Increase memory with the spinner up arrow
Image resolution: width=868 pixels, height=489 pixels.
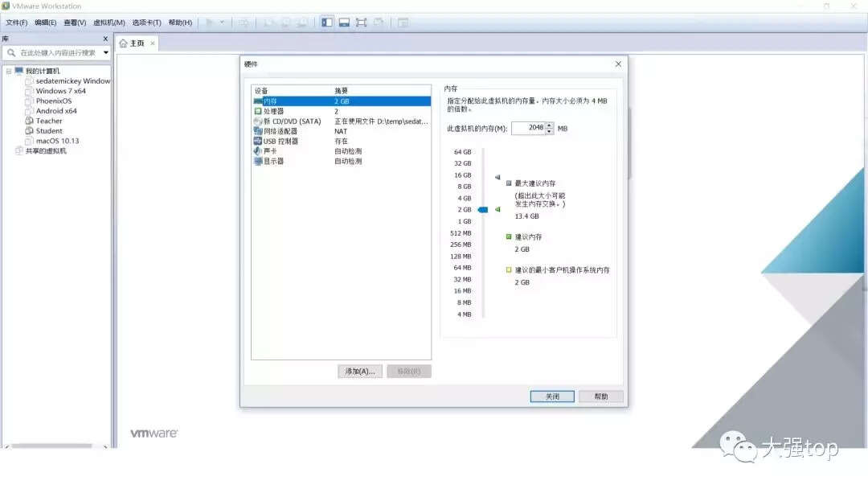(x=549, y=125)
